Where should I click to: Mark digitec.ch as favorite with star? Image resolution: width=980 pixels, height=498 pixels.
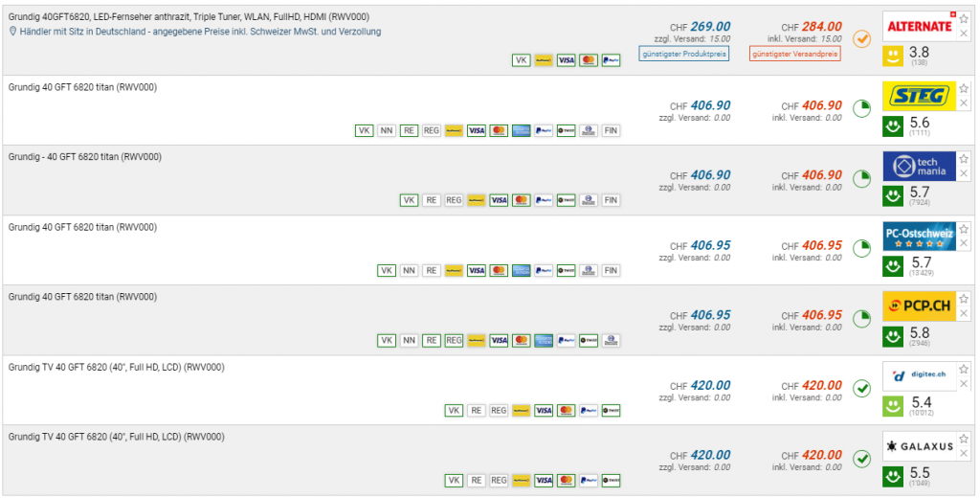[964, 369]
